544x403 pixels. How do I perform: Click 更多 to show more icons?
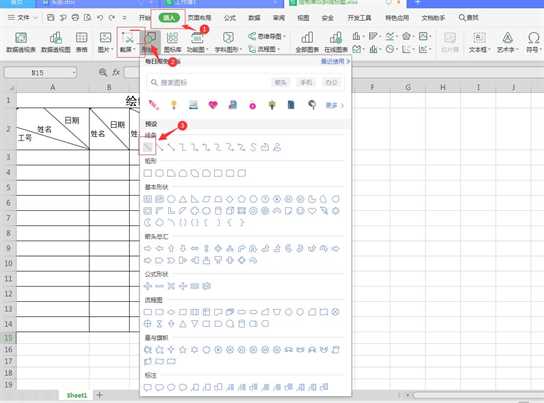tap(334, 105)
